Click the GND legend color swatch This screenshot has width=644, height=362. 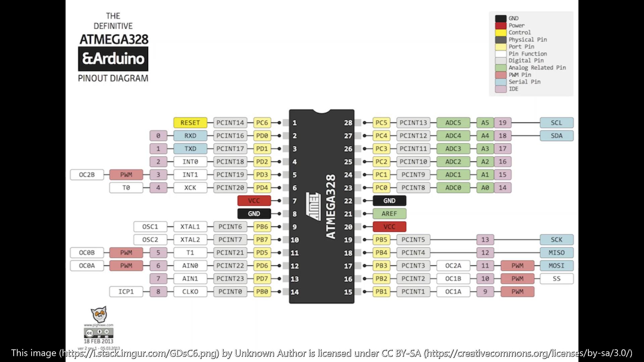click(x=500, y=18)
